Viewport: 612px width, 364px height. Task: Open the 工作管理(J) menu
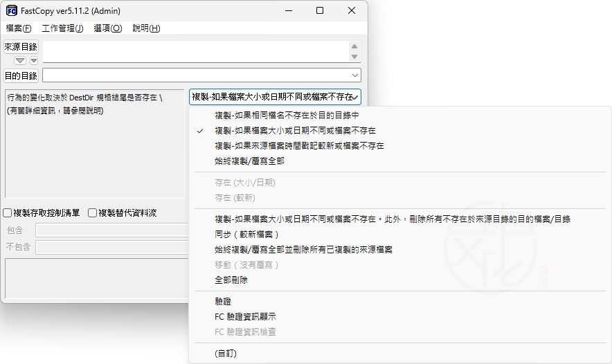pyautogui.click(x=62, y=28)
